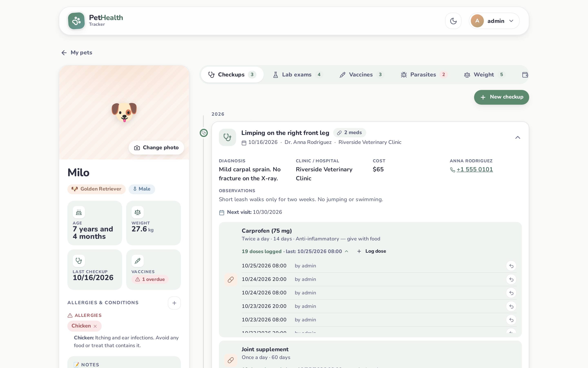Click the Male gender tag

142,189
